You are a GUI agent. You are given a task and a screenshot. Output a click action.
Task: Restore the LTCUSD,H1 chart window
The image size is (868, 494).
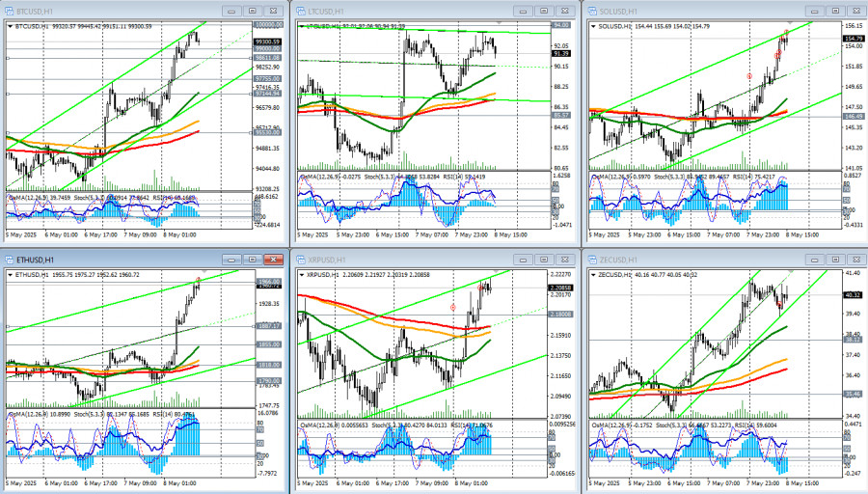tap(544, 11)
